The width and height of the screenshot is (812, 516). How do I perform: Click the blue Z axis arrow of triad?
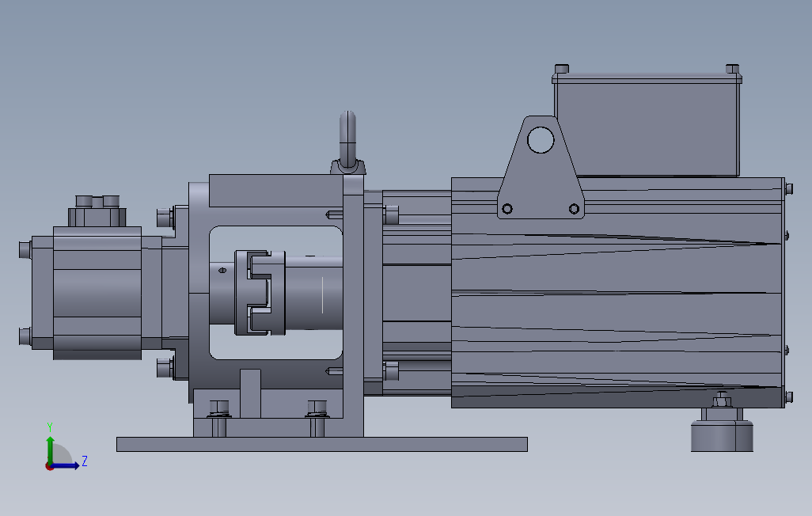coord(66,466)
